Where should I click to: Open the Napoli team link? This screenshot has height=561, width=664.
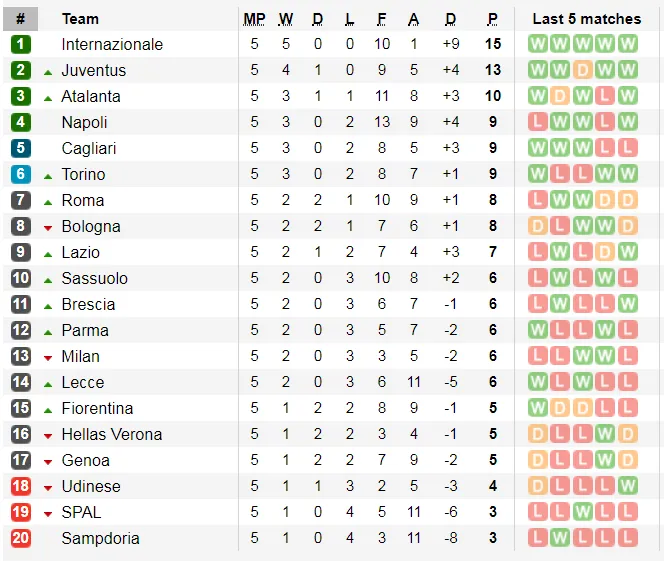[84, 122]
